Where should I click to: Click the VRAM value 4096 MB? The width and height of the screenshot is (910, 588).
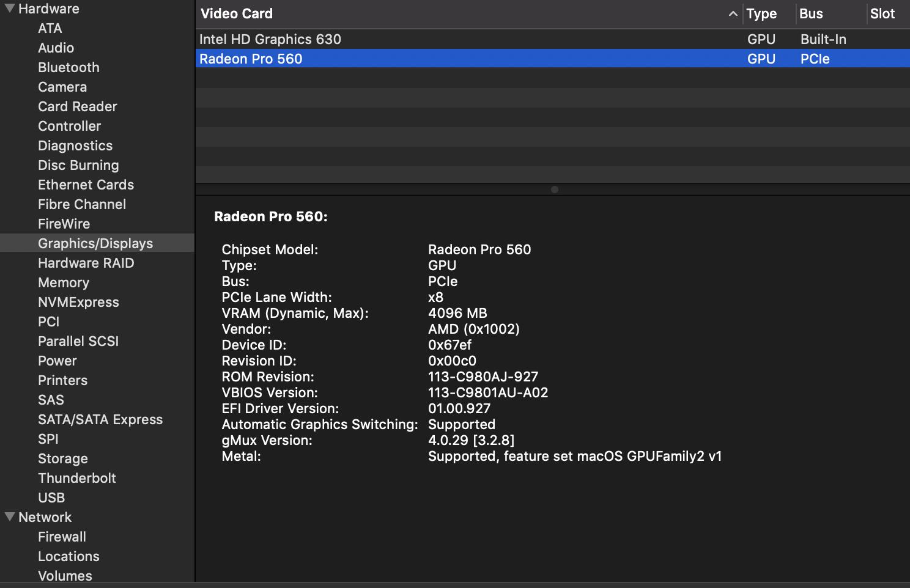pos(457,313)
